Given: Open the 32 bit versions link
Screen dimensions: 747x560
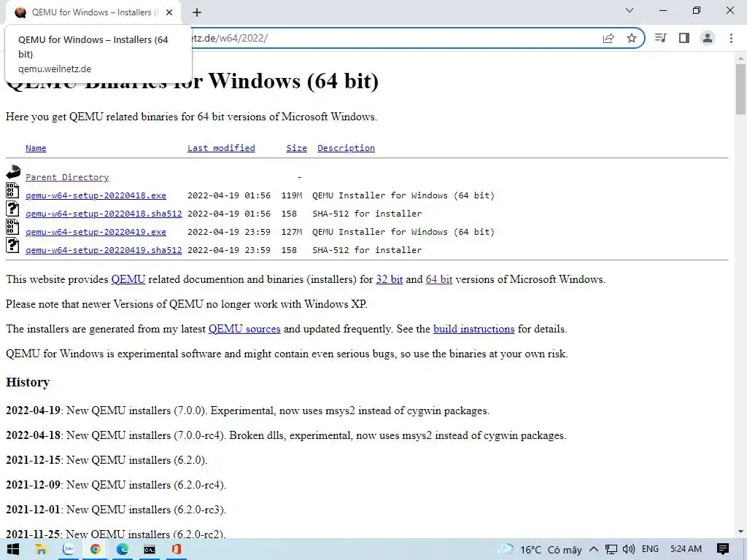Looking at the screenshot, I should tap(390, 279).
